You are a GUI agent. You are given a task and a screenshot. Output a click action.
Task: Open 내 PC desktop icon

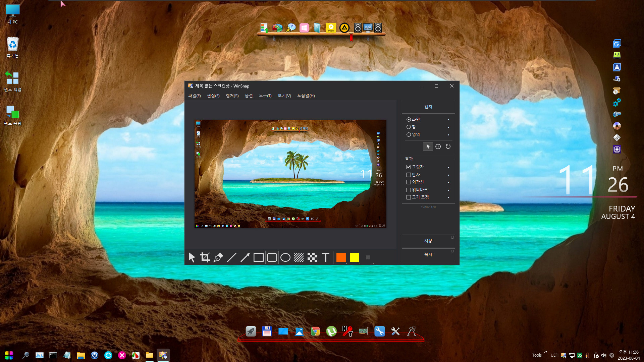coord(13,14)
